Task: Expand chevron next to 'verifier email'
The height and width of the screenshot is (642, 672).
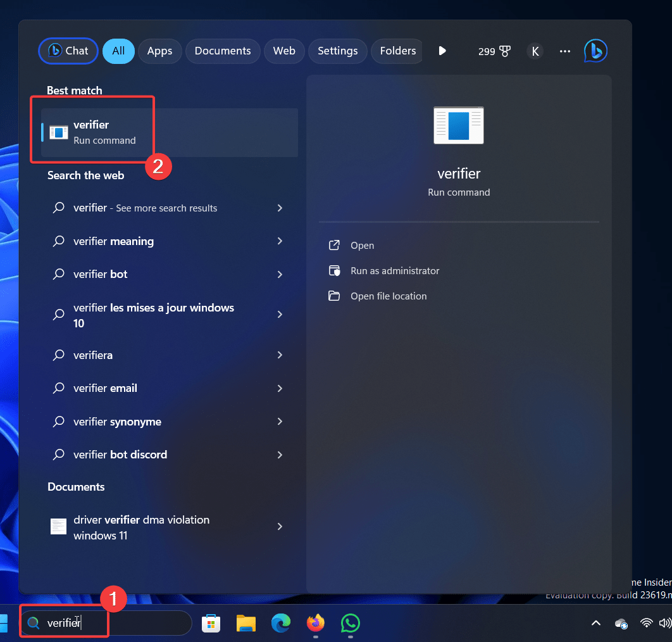Action: 280,389
